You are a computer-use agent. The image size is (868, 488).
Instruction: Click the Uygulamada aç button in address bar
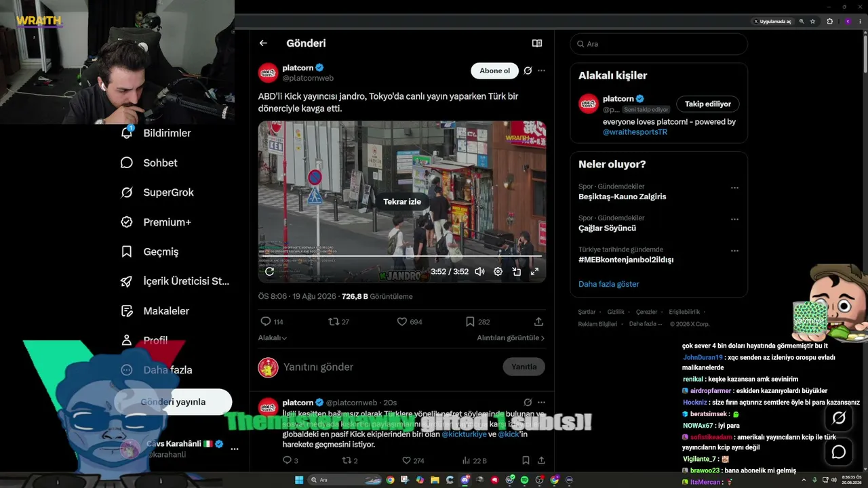click(772, 22)
